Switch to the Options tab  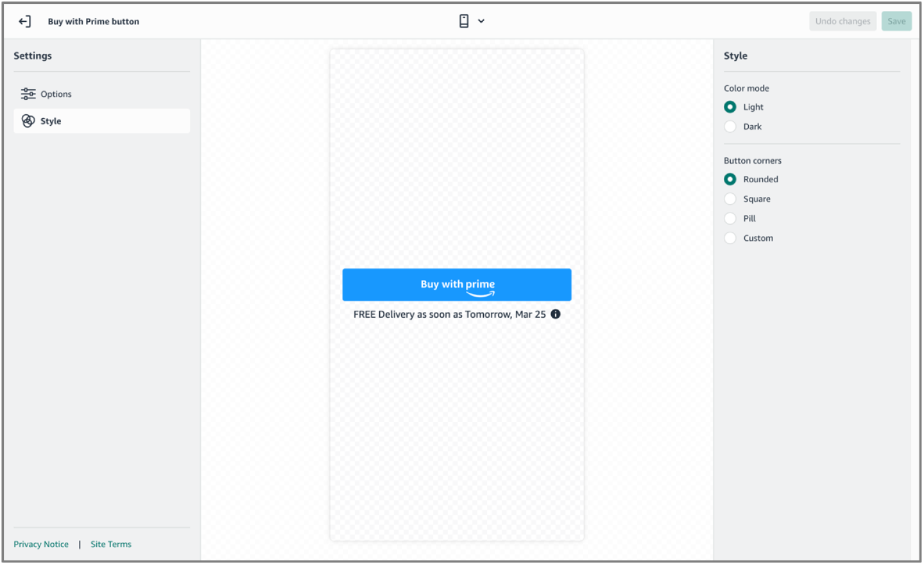(x=55, y=94)
